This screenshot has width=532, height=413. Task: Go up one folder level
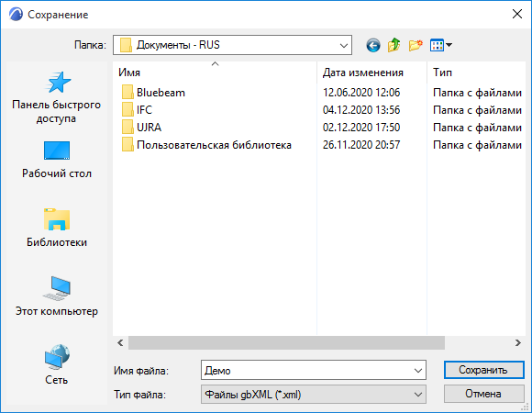point(393,45)
